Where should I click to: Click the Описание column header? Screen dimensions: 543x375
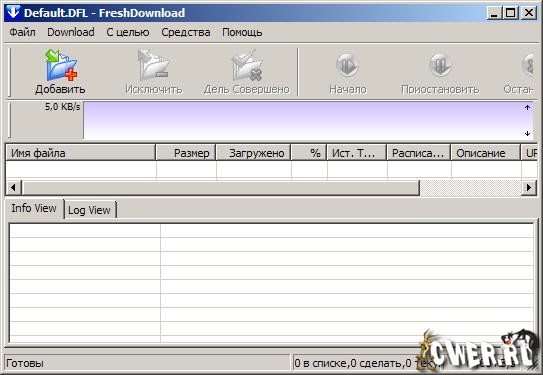(486, 153)
